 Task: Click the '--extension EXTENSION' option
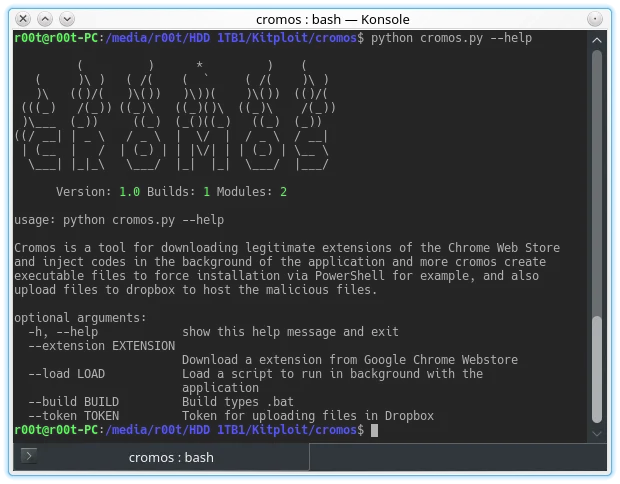(x=102, y=346)
